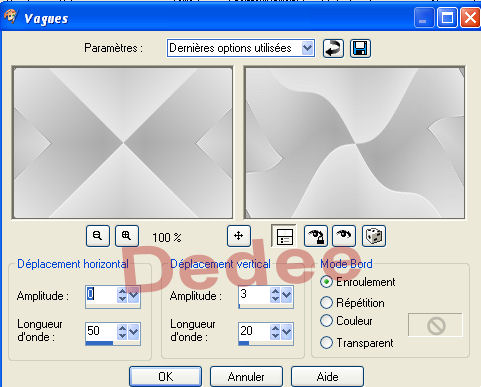Open vertical Amplitude slider dropdown arrow

tap(287, 295)
